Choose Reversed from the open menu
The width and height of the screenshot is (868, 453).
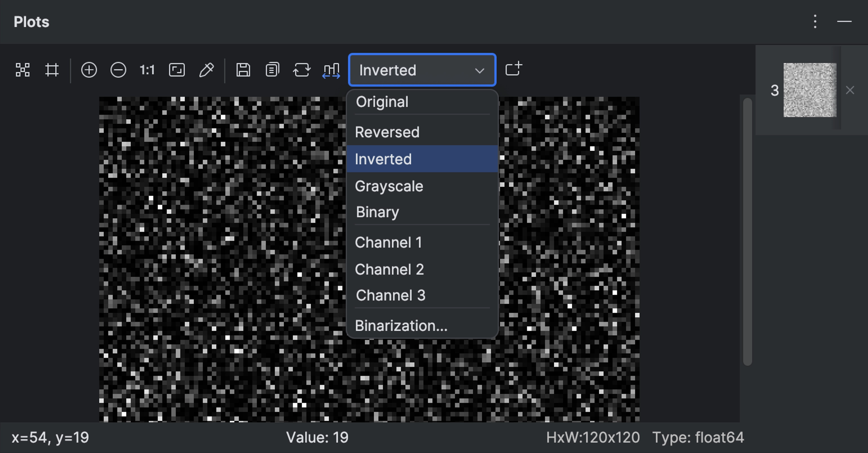tap(387, 132)
